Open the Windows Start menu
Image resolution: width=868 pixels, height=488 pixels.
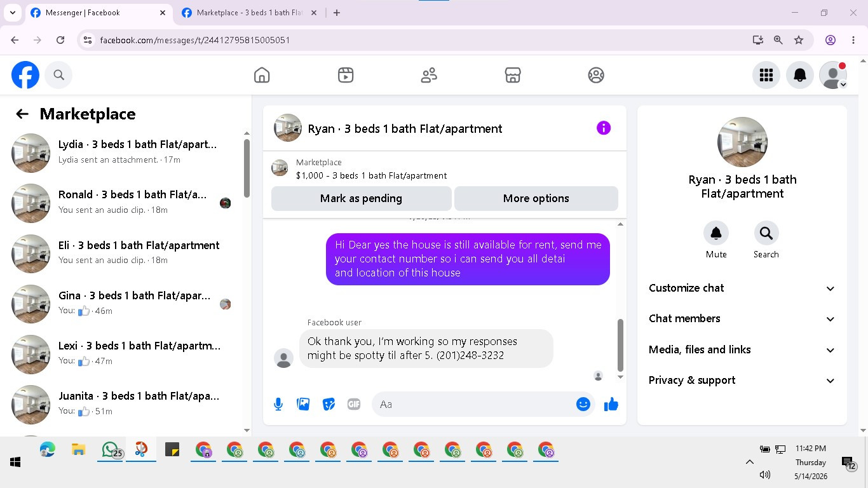[16, 462]
